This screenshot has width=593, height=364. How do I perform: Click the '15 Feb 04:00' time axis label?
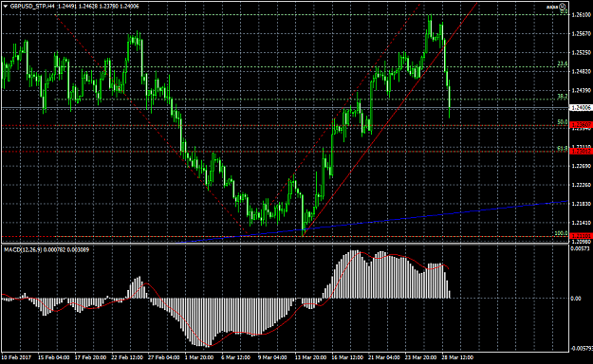(54, 357)
